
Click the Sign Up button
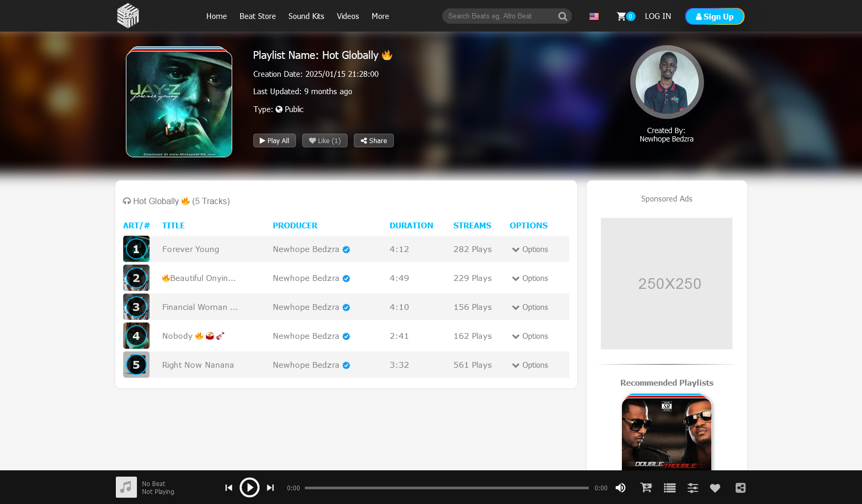click(714, 16)
